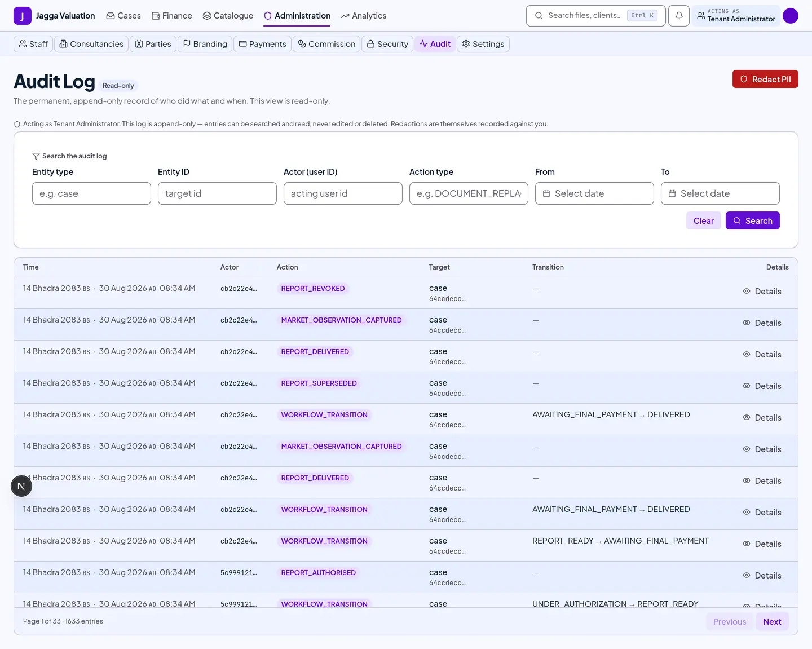Viewport: 812px width, 649px height.
Task: Open the Finance menu
Action: 172,16
